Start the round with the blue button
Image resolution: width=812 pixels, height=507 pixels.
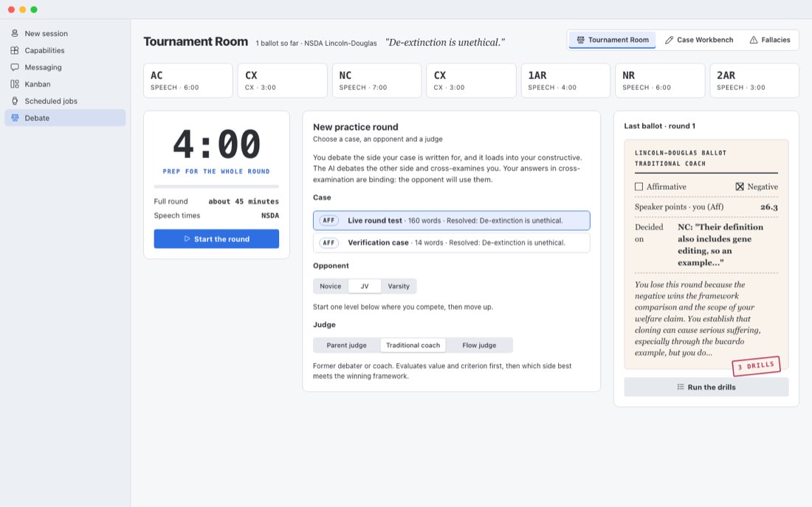click(216, 239)
